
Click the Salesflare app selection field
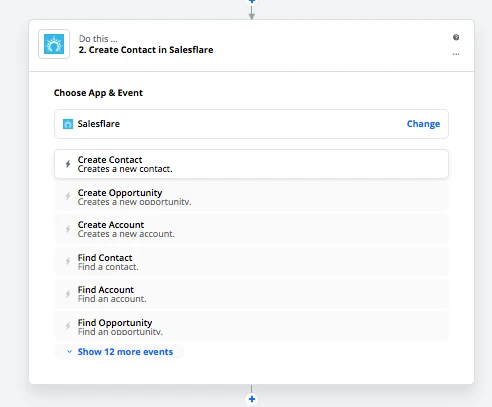pos(251,124)
